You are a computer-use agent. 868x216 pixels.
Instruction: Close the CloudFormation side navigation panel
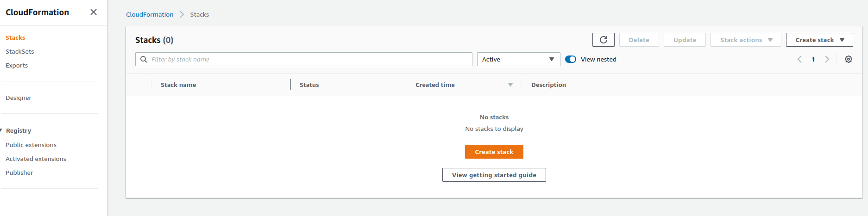[x=94, y=12]
